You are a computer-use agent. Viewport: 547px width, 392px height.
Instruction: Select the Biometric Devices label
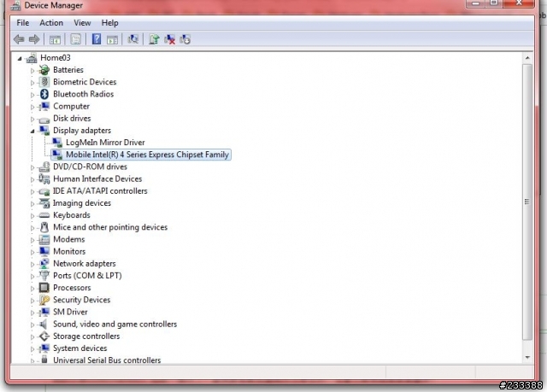pyautogui.click(x=85, y=82)
